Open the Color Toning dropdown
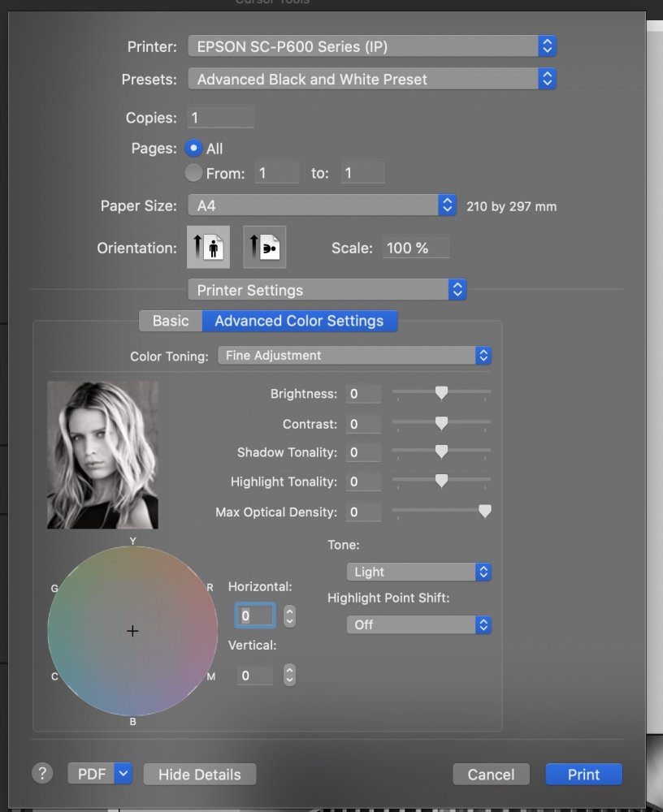This screenshot has height=812, width=663. [x=354, y=356]
